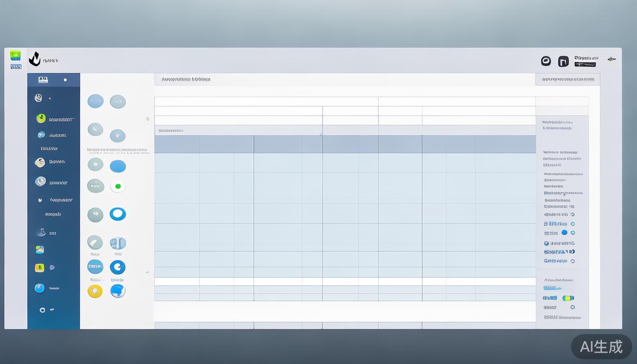Open the tab header above the right panel
This screenshot has height=364, width=637.
(567, 79)
